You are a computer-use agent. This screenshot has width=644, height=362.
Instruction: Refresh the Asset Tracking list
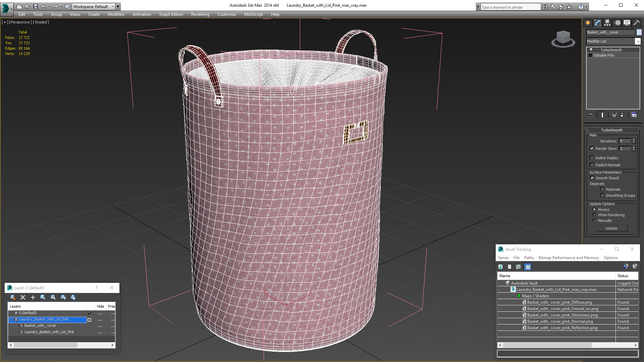(500, 267)
